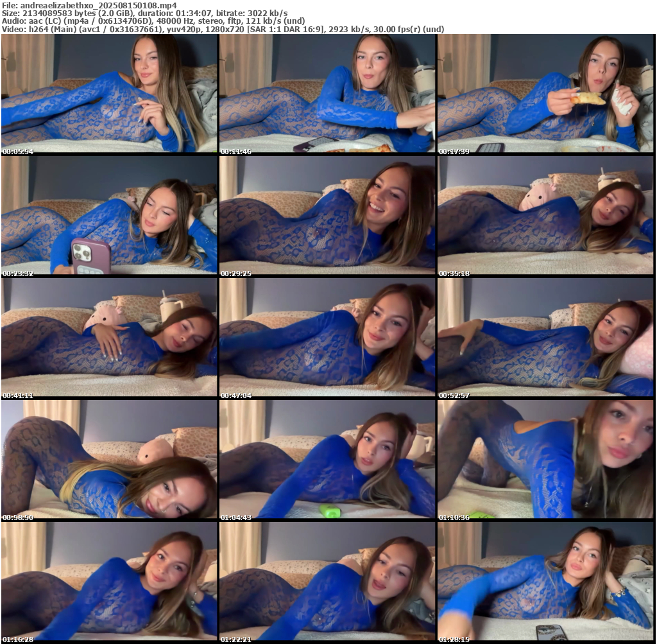Click the frame timestamped 00:52:57
This screenshot has height=644, width=657.
coord(545,338)
